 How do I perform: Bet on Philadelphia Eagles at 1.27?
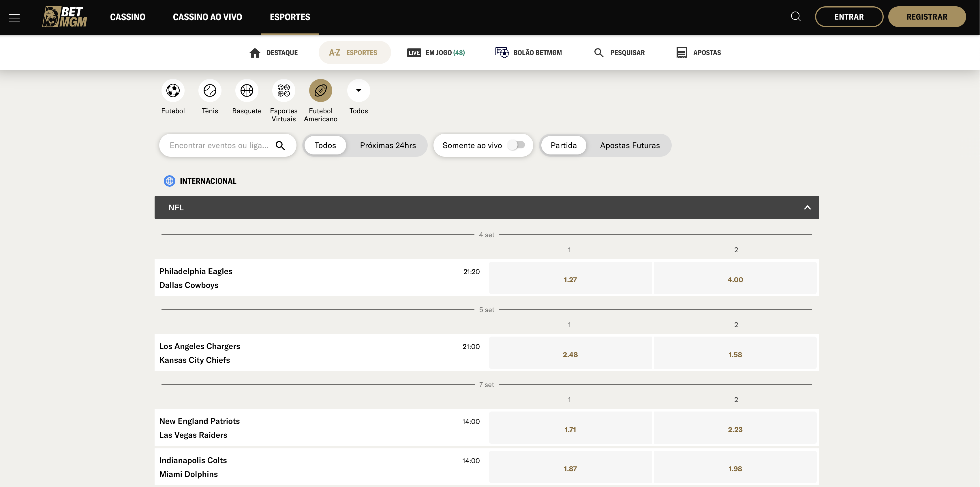pos(570,278)
